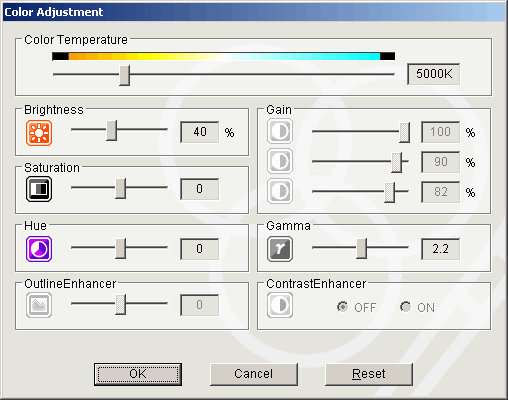Click the Gamma icon
Image resolution: width=508 pixels, height=400 pixels.
pyautogui.click(x=280, y=249)
